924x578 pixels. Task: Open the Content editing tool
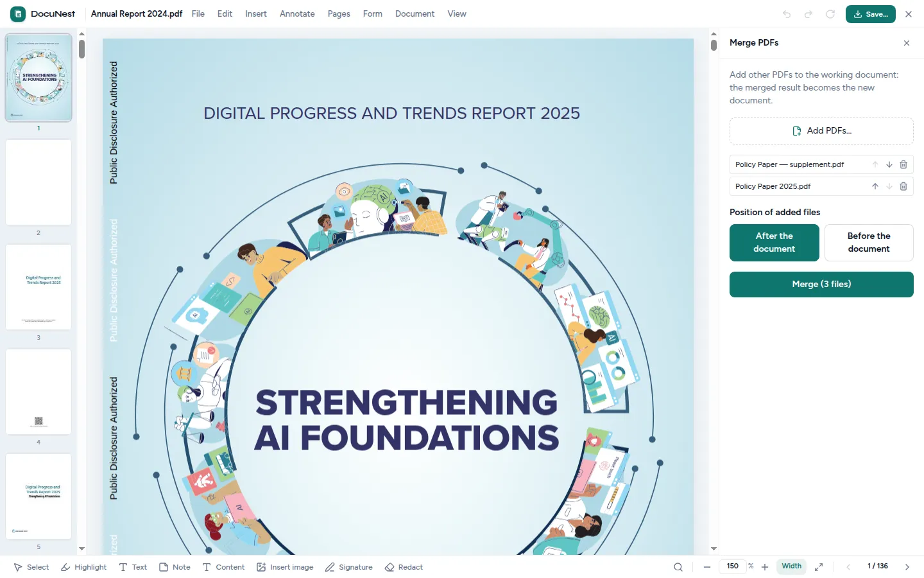click(x=223, y=567)
